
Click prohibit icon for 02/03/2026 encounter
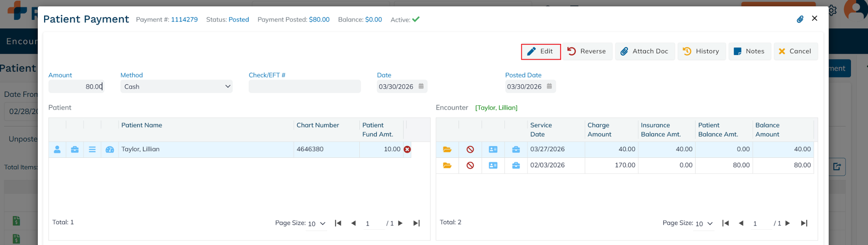coord(470,165)
